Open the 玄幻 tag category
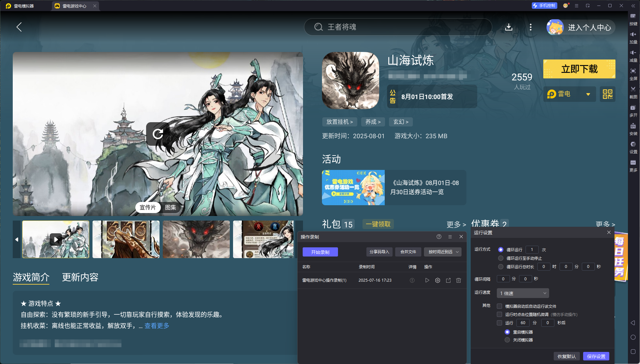Viewport: 640px width, 364px height. (401, 122)
